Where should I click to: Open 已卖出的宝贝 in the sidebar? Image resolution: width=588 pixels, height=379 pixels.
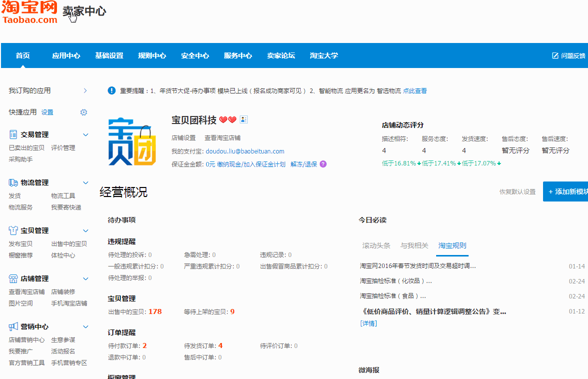tap(26, 148)
